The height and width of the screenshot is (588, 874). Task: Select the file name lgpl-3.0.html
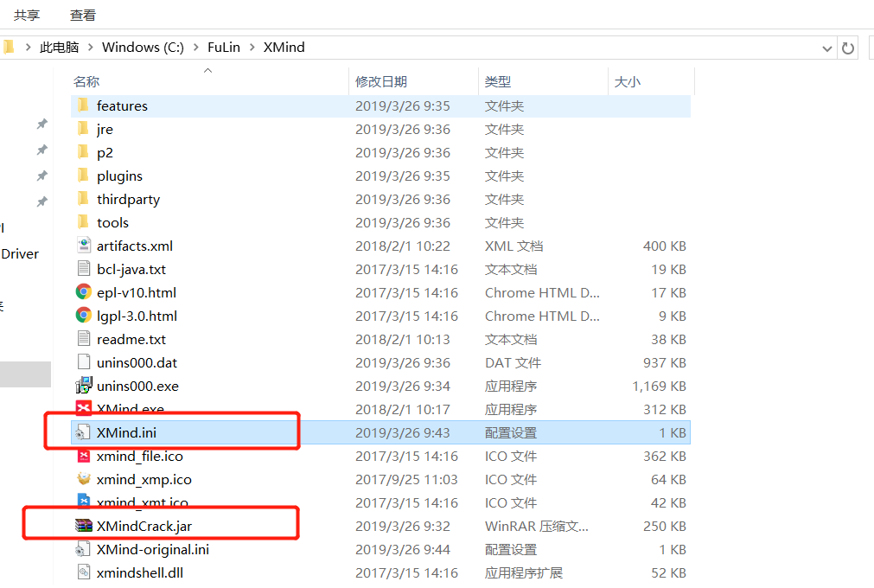click(137, 316)
